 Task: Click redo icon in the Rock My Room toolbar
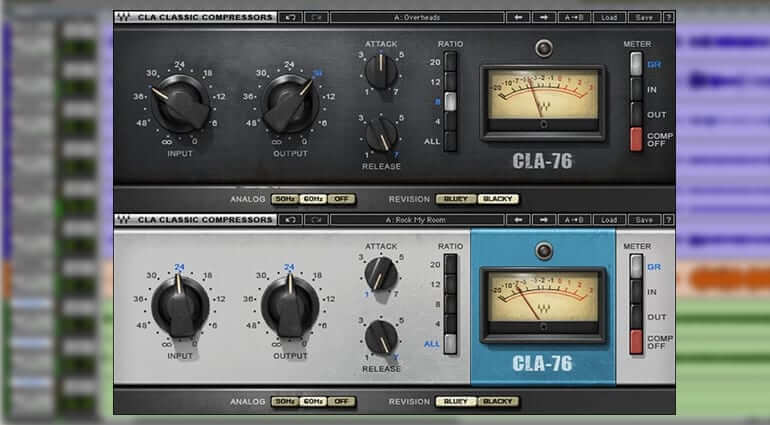[315, 219]
